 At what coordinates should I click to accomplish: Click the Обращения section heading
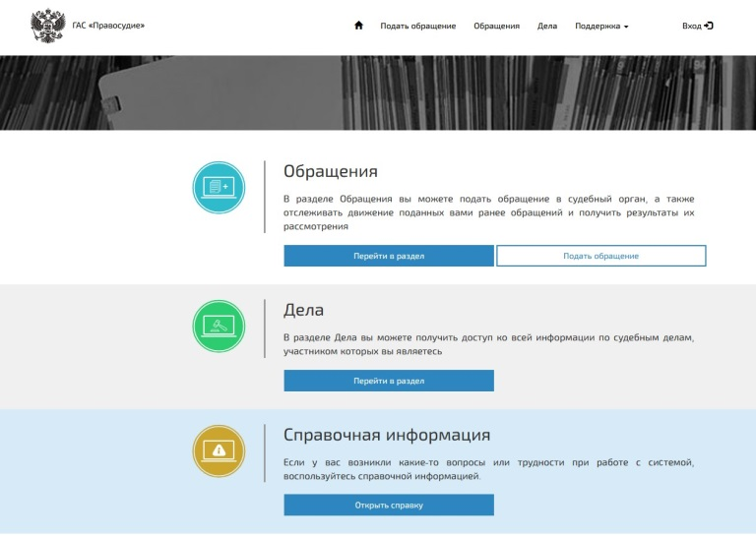coord(331,171)
